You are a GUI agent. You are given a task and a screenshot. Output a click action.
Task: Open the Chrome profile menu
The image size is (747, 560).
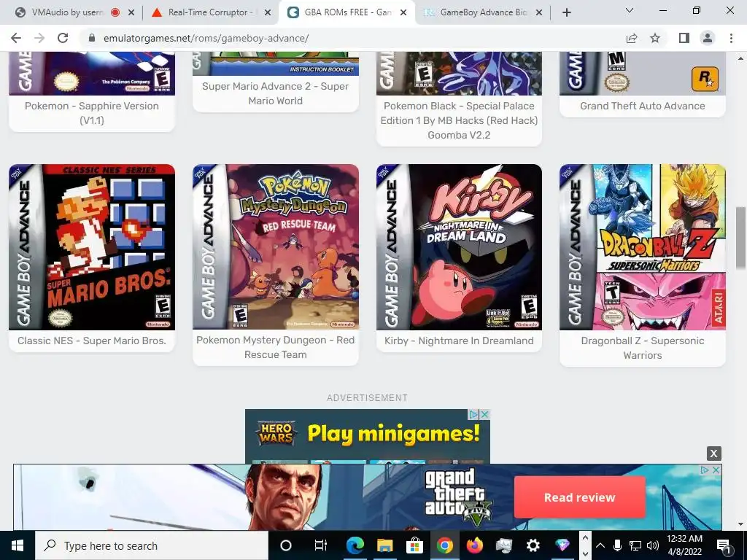pos(708,38)
